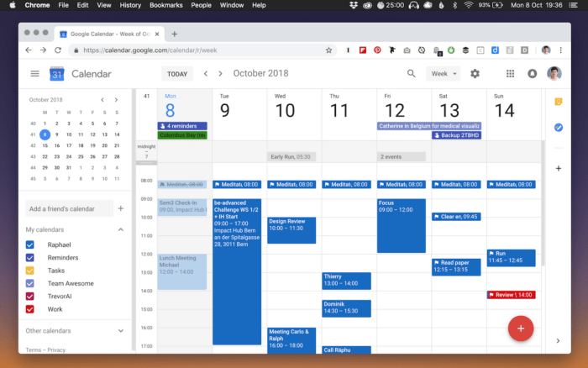Click the TODAY button
The height and width of the screenshot is (368, 588).
pyautogui.click(x=177, y=74)
